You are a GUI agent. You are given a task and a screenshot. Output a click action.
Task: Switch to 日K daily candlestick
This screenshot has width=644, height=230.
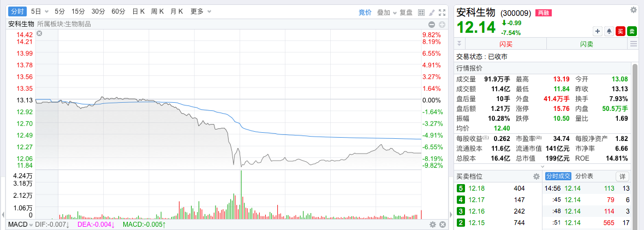coord(139,11)
